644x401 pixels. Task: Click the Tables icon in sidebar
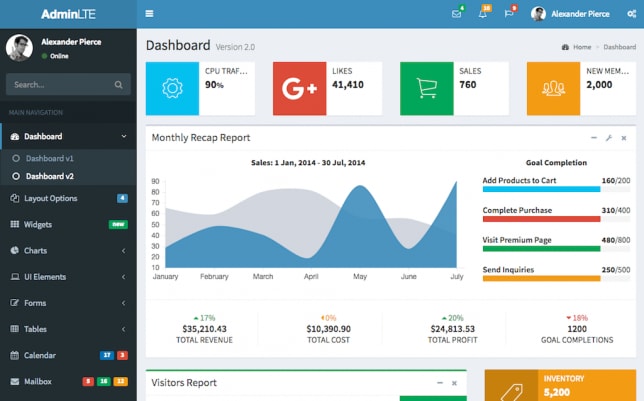pyautogui.click(x=15, y=329)
